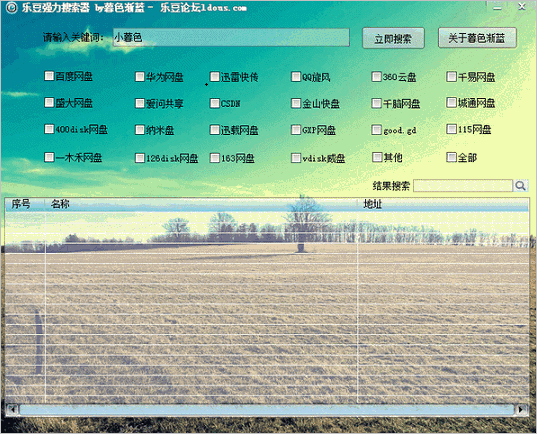
Task: Check the 163网盘 option
Action: 214,158
